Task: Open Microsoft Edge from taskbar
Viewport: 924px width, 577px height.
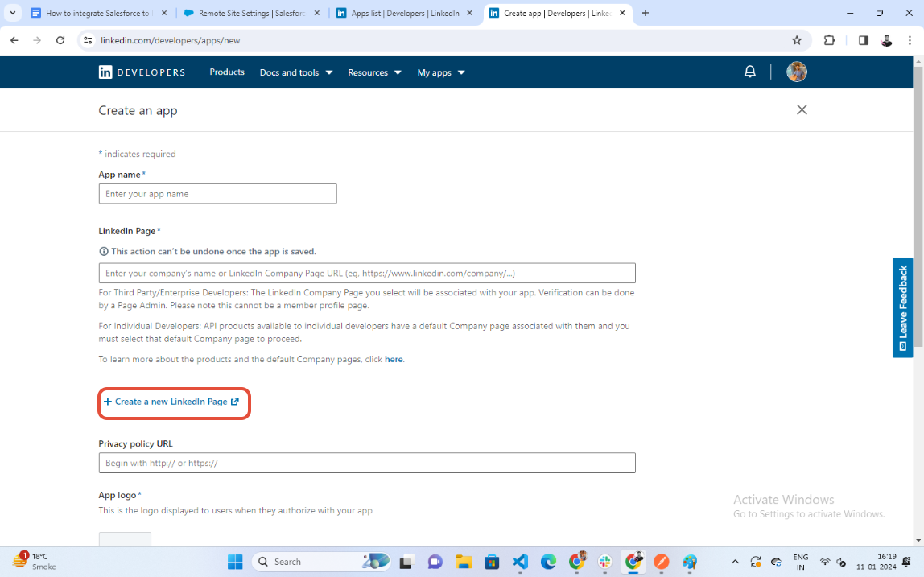Action: tap(548, 562)
